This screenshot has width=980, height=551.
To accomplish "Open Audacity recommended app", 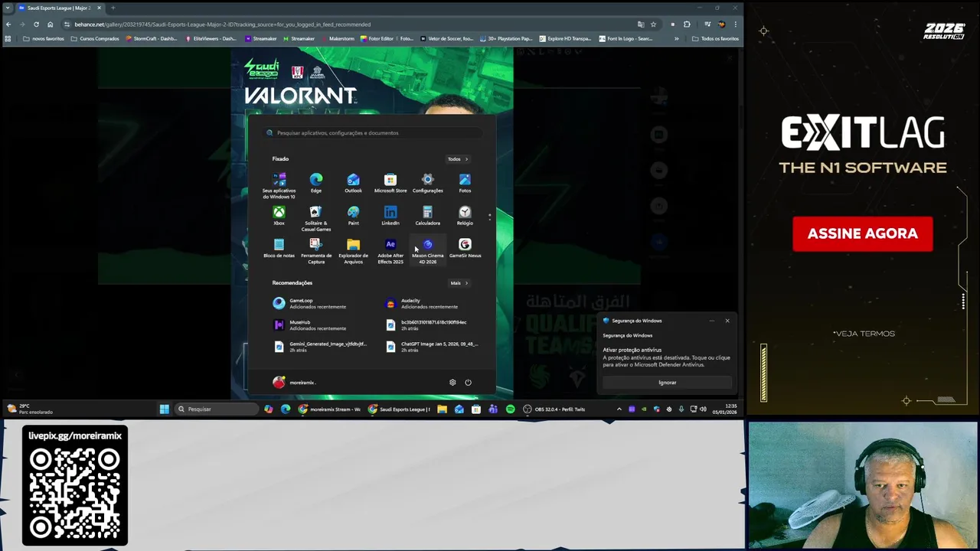I will click(423, 304).
